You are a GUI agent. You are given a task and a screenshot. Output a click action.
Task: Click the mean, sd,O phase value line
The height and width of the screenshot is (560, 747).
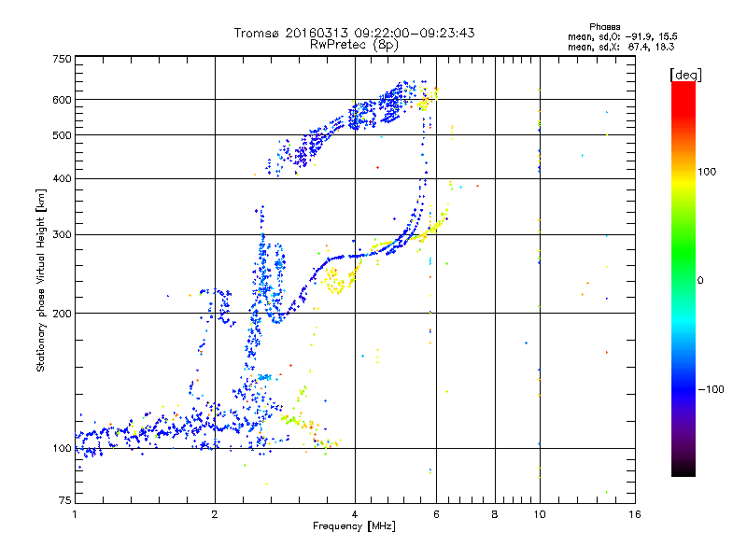(x=622, y=36)
